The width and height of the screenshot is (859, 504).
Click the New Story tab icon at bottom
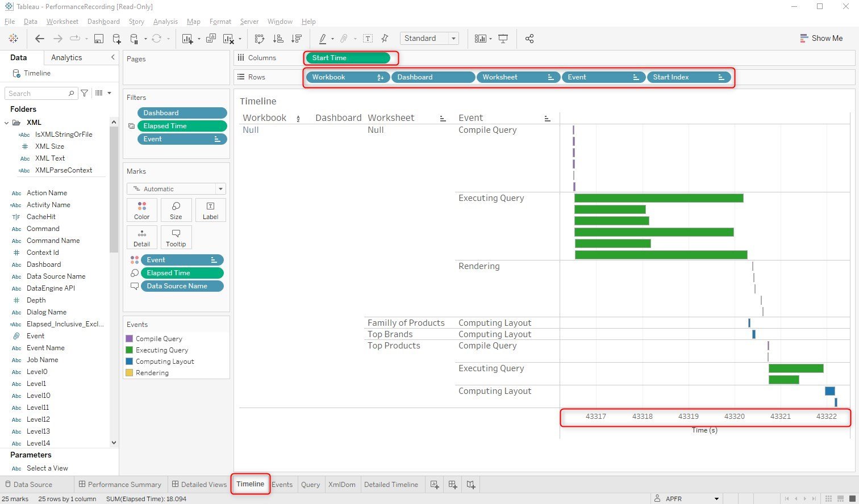[471, 485]
